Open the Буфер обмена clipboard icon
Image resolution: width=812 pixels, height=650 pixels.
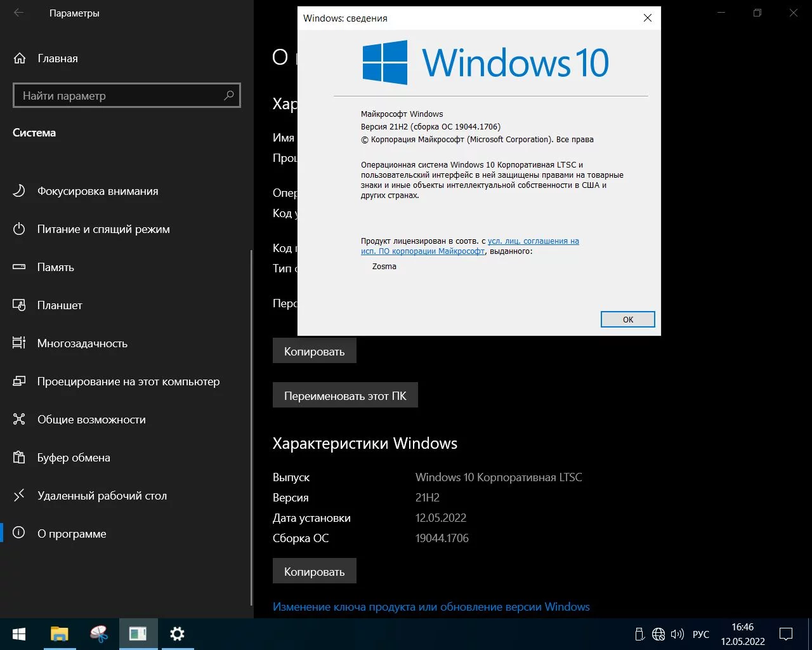click(19, 458)
